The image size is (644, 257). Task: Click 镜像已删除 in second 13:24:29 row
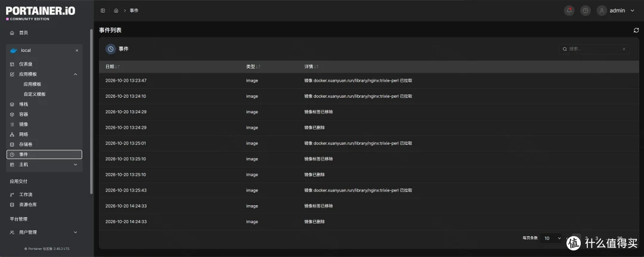tap(315, 128)
